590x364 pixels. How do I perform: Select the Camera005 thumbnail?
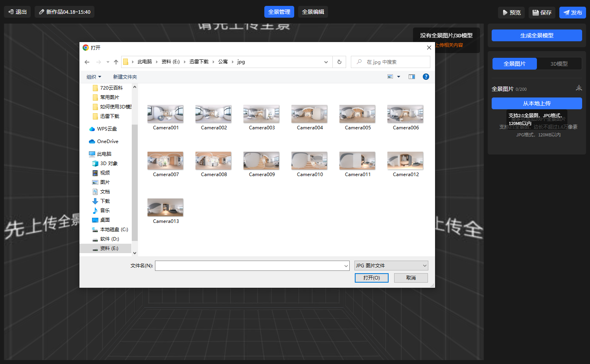point(357,117)
